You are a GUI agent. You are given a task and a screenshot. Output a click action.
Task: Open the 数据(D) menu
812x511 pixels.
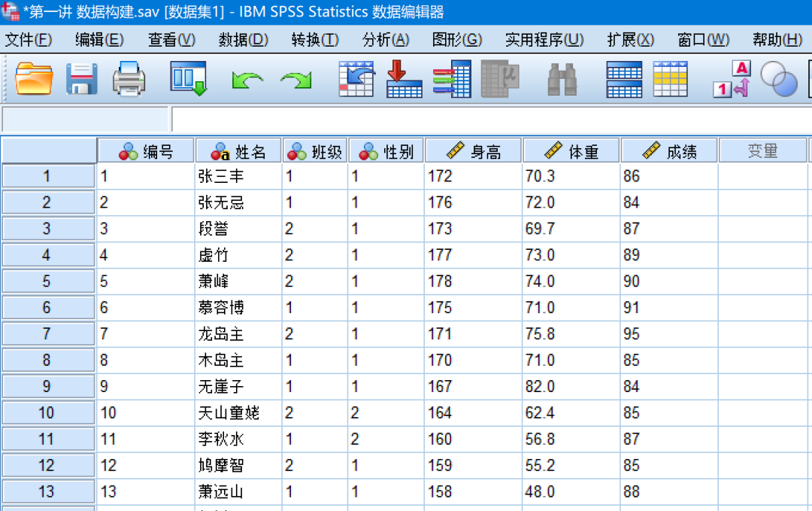(244, 39)
